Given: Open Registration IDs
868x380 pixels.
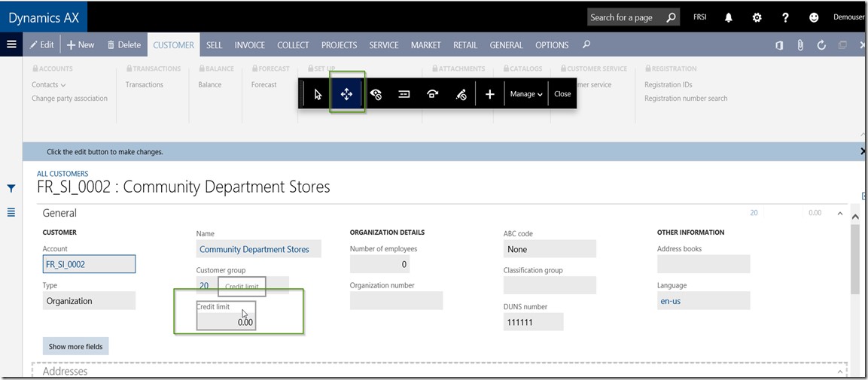Looking at the screenshot, I should pos(669,84).
